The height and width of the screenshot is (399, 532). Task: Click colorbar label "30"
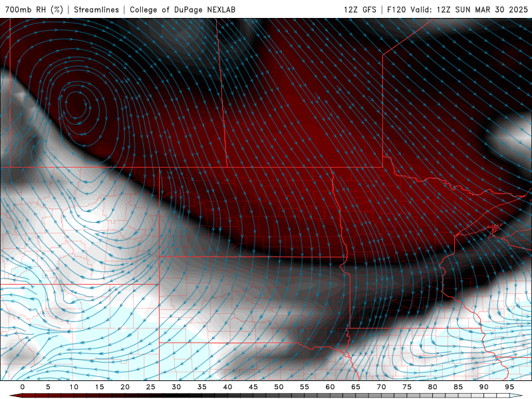click(176, 387)
